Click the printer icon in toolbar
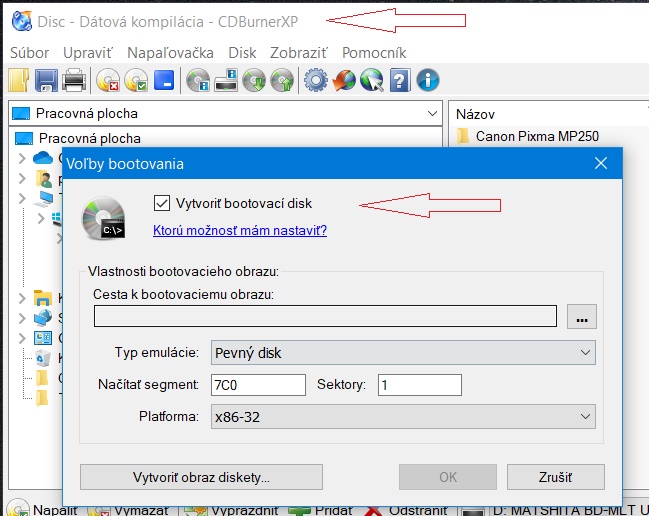The image size is (649, 516). (74, 80)
